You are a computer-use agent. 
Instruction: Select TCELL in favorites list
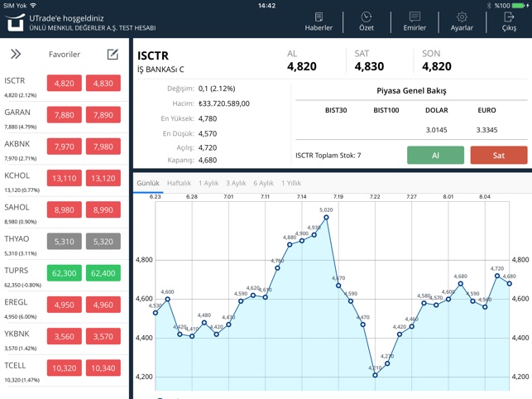coord(15,365)
